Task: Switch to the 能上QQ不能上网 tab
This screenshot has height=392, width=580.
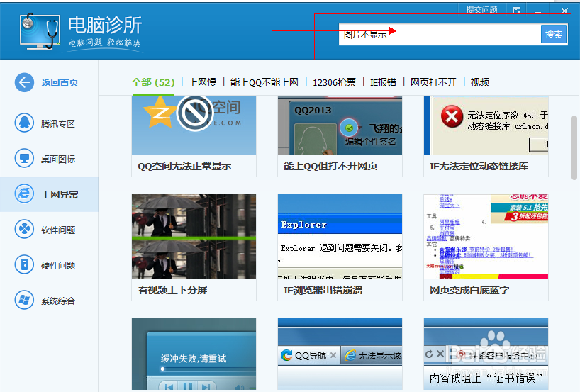Action: coord(264,82)
